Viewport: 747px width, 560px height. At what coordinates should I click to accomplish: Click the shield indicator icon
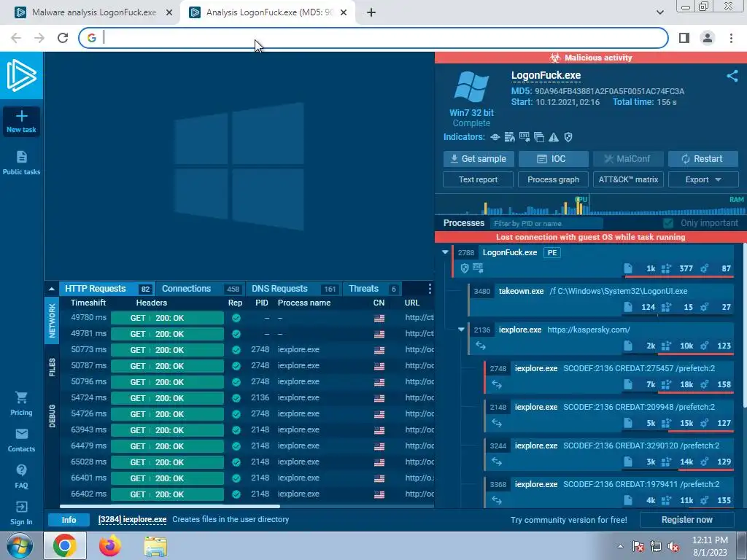pos(568,137)
